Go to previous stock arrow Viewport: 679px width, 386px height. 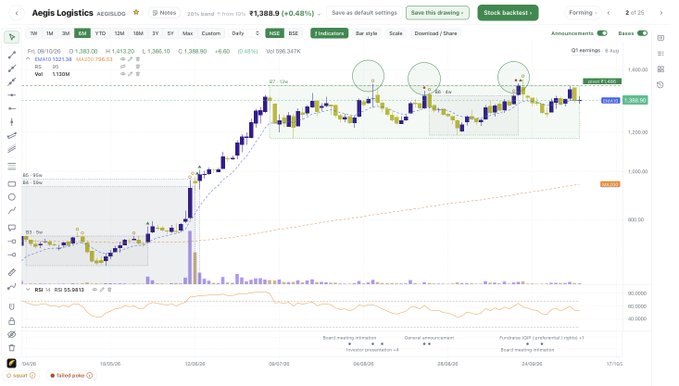(609, 13)
